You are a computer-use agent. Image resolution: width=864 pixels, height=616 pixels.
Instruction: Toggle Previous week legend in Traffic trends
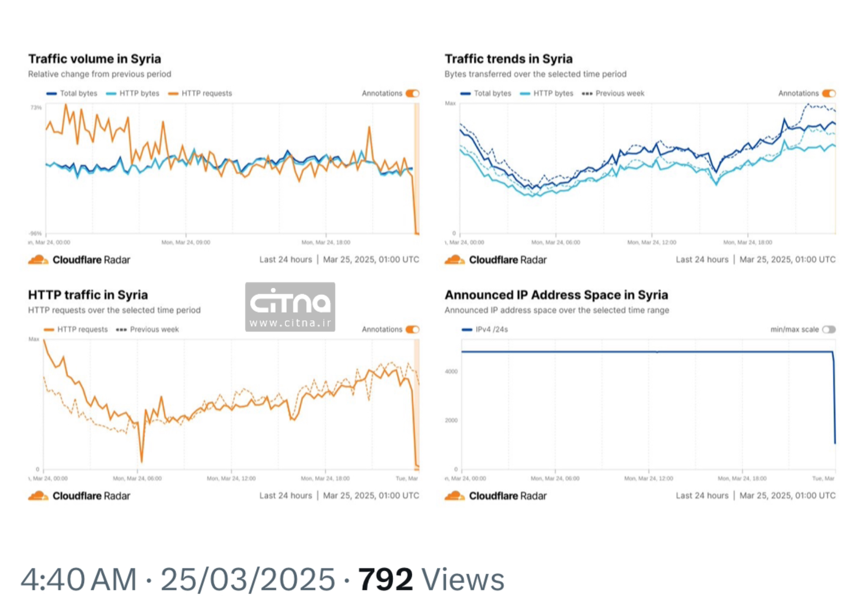coord(613,93)
